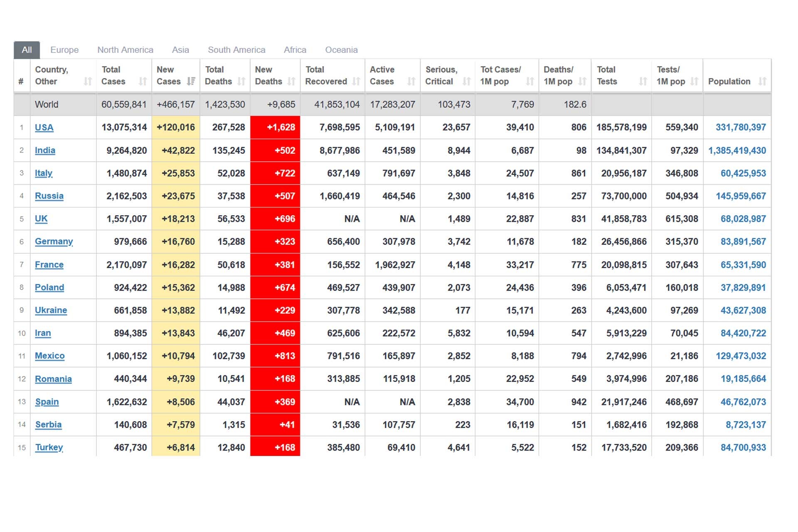Select Poland new deaths +674 cell
The height and width of the screenshot is (532, 798).
pyautogui.click(x=275, y=288)
